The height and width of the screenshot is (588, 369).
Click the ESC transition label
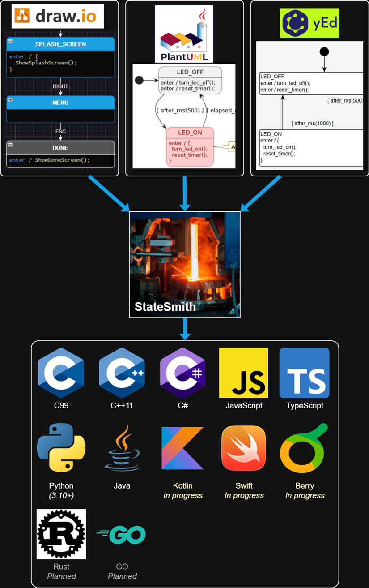(60, 131)
